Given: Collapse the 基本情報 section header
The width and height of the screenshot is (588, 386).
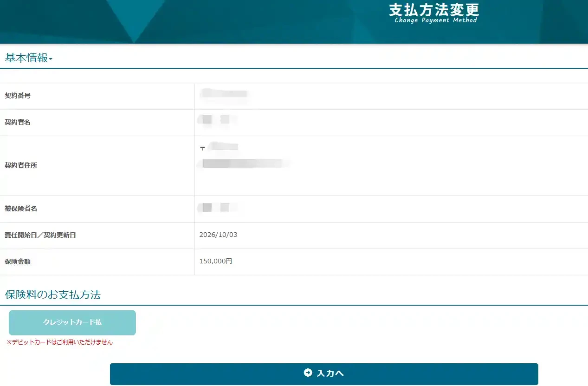Looking at the screenshot, I should pos(29,58).
